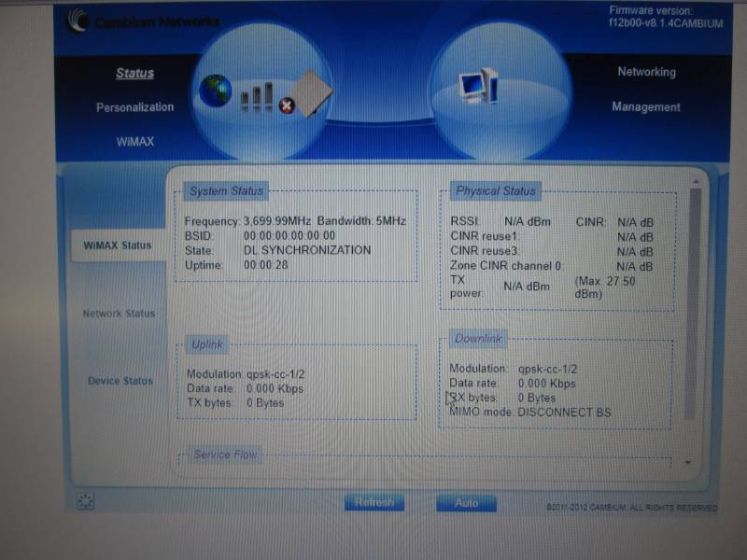The width and height of the screenshot is (747, 560).
Task: Click the CINR reuse1 label
Action: click(485, 236)
